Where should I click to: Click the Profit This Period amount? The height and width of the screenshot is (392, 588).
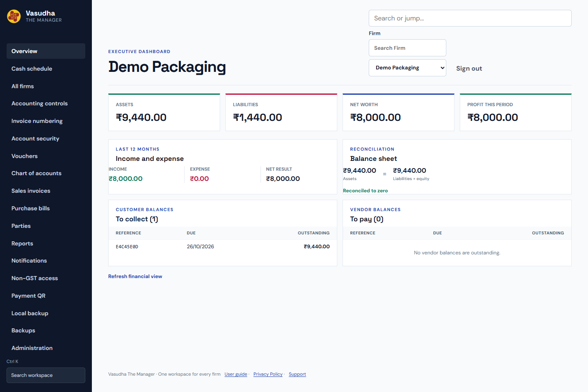click(x=493, y=118)
